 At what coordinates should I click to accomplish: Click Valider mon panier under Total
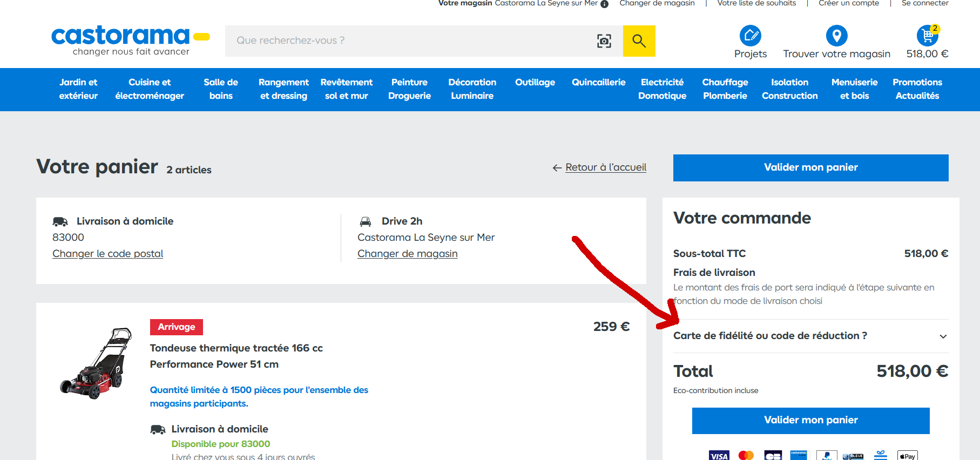[x=811, y=421]
